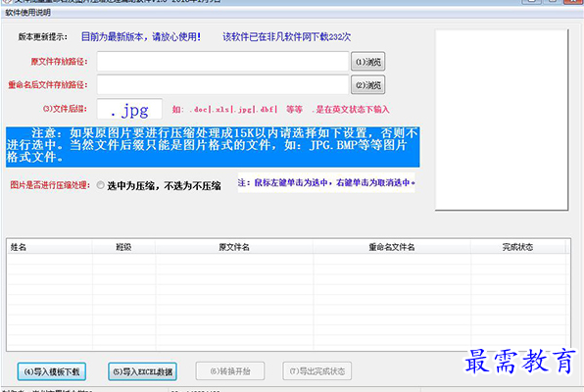Focus the 重命名后文件存放路径 input field

[x=222, y=84]
